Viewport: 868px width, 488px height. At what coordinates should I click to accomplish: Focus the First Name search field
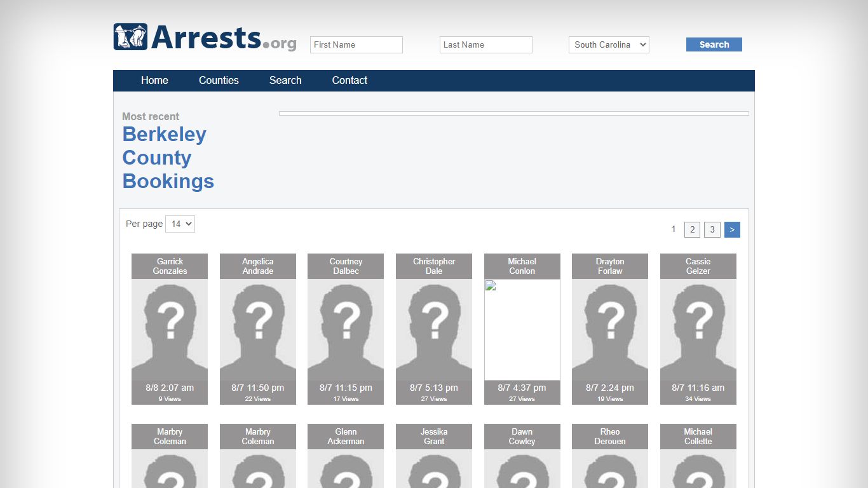pyautogui.click(x=356, y=44)
